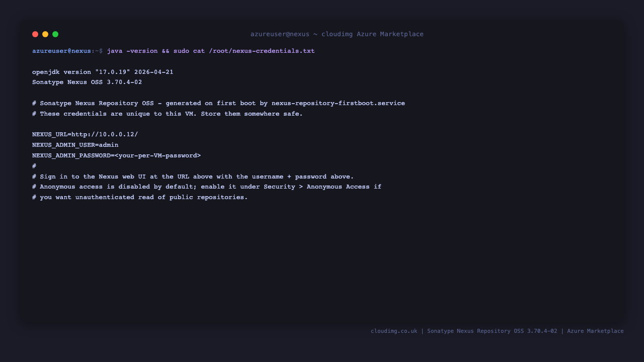The image size is (644, 362).
Task: Click the 'Sign in to the Nexus web UI' line
Action: click(193, 177)
